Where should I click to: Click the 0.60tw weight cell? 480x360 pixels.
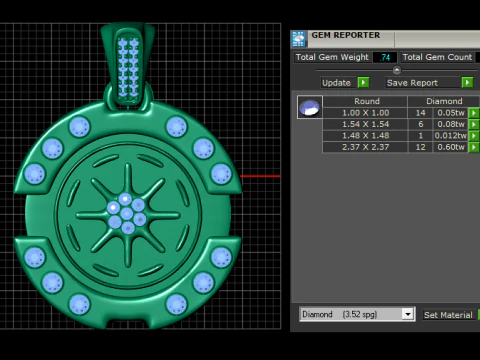451,147
